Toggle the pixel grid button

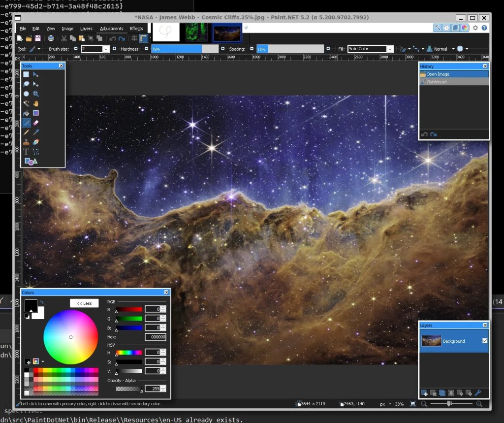(x=134, y=38)
